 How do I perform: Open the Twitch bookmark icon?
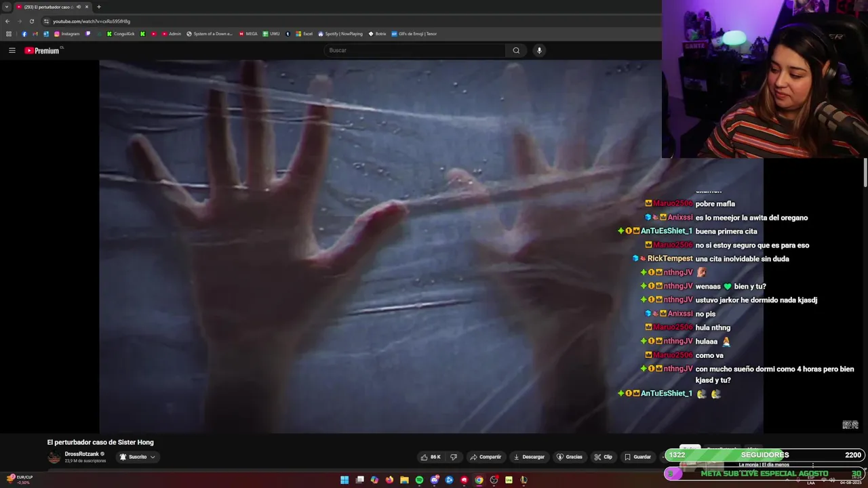coord(88,33)
